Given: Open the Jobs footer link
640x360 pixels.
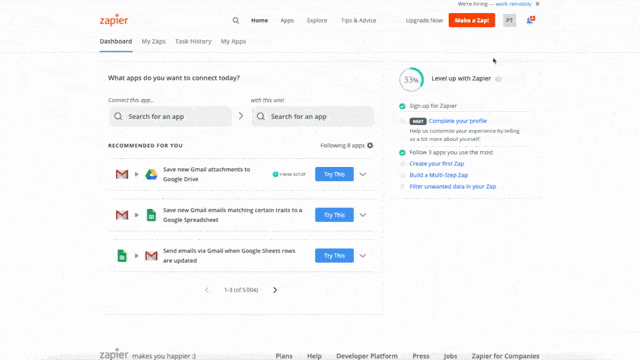Looking at the screenshot, I should point(450,356).
